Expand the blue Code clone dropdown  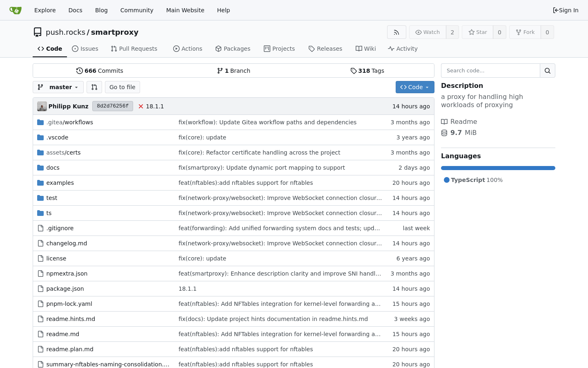pos(415,87)
